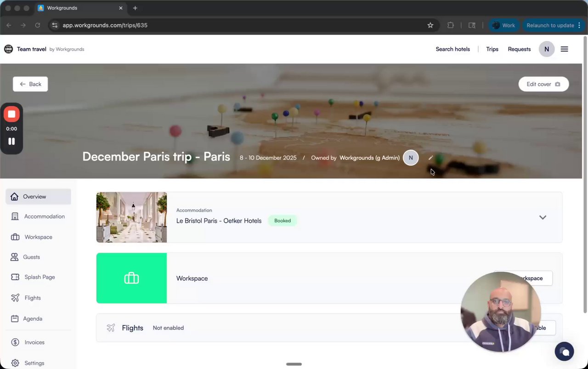Click the Workspace briefcase icon in sidebar
Image resolution: width=588 pixels, height=369 pixels.
pyautogui.click(x=15, y=237)
